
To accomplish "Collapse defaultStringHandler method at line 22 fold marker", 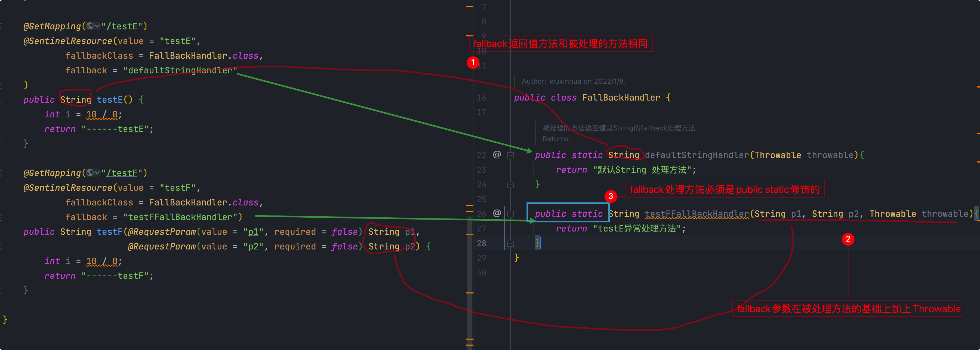I will [x=511, y=155].
